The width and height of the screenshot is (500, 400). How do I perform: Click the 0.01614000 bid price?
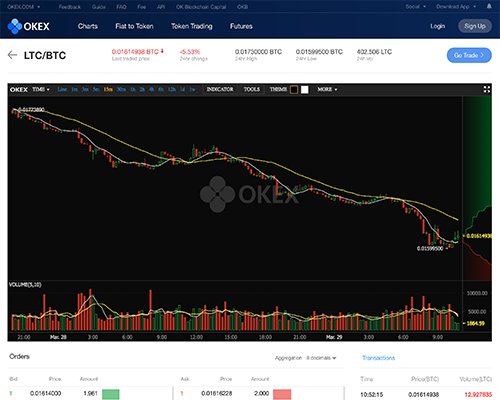(x=46, y=394)
